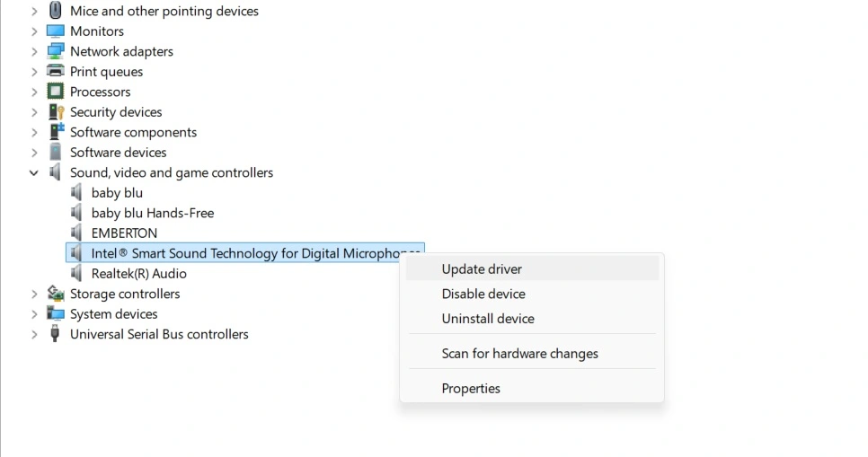868x457 pixels.
Task: Collapse Sound, video and game controllers
Action: point(34,172)
